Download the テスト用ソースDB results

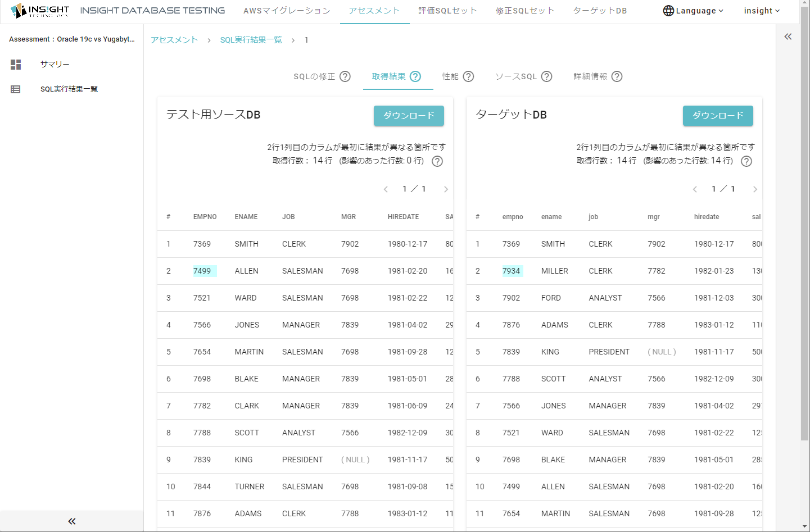pyautogui.click(x=409, y=116)
